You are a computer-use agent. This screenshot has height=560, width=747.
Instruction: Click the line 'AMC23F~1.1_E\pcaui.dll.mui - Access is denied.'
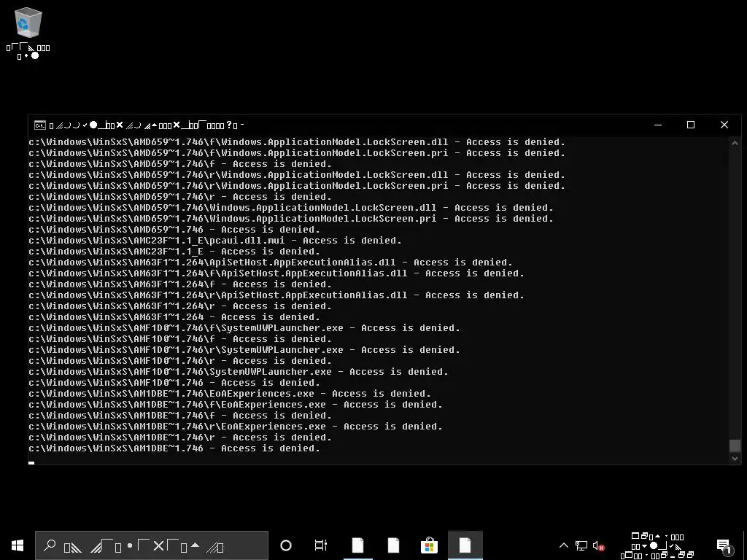(215, 241)
